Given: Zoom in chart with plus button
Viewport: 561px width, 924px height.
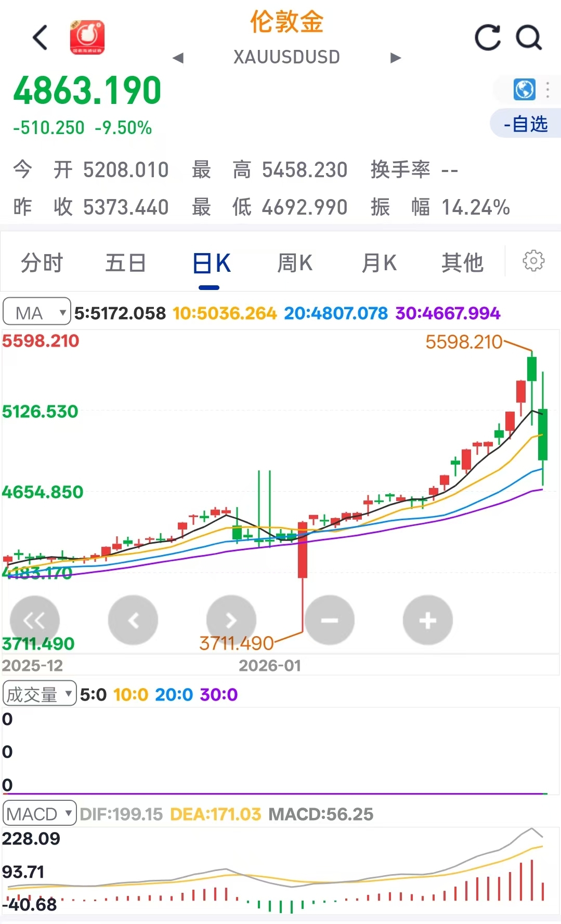Looking at the screenshot, I should [427, 620].
